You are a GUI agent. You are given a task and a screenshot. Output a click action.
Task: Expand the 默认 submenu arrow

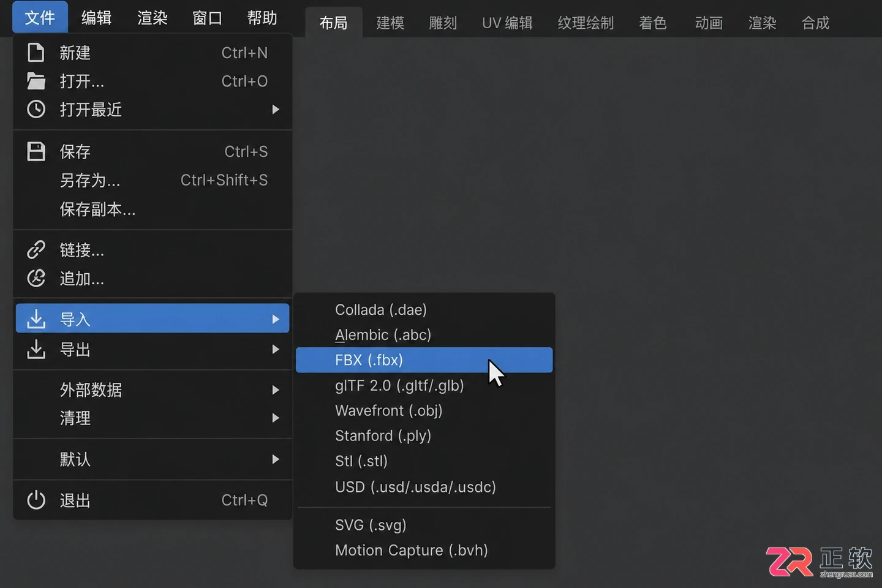[x=276, y=459]
